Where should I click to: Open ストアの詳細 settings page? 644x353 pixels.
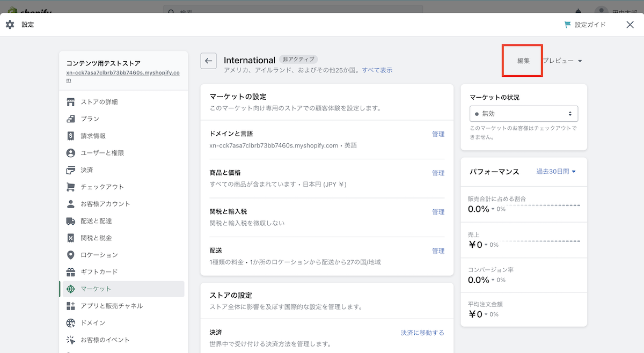pos(123,102)
